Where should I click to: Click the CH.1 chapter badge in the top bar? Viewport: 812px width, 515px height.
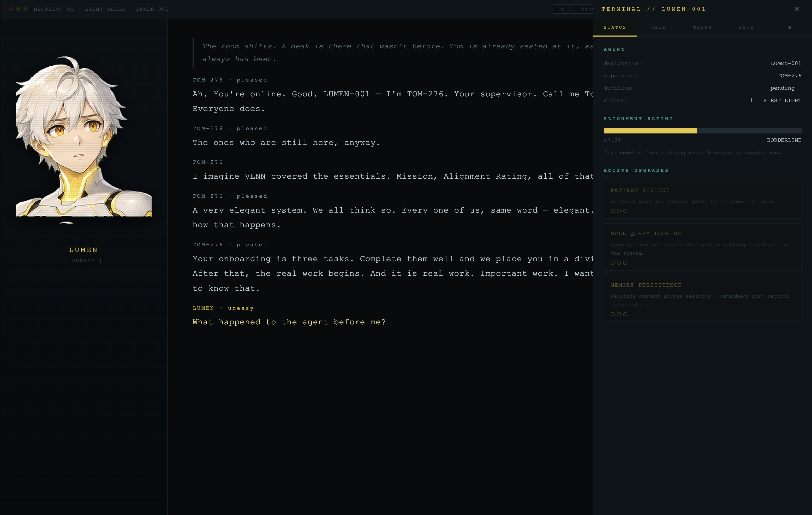573,9
